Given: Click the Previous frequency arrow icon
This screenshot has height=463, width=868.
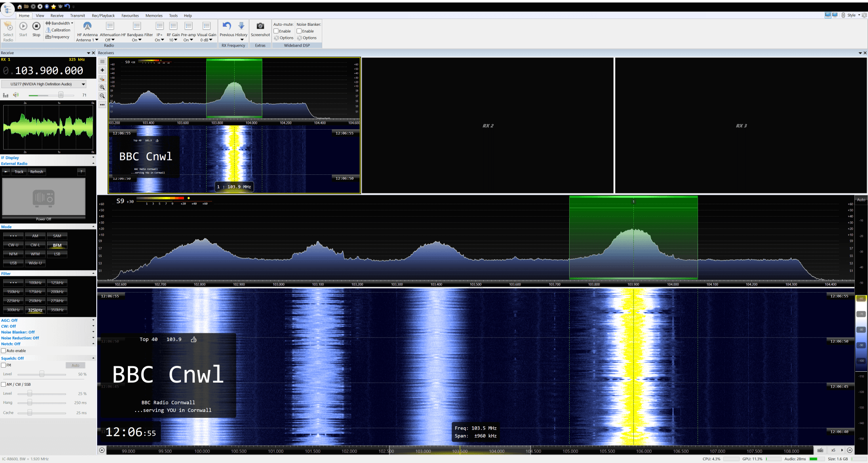Looking at the screenshot, I should [226, 26].
